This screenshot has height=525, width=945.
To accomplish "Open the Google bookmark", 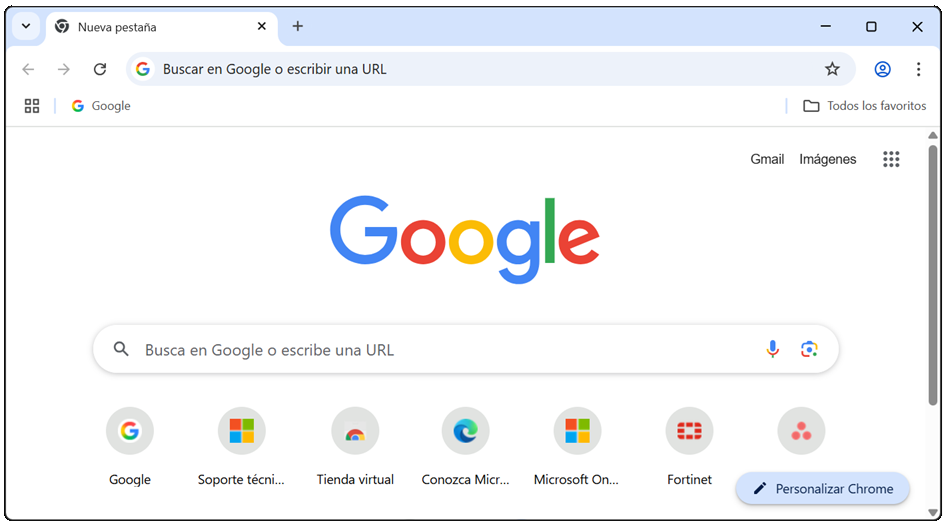I will (x=101, y=106).
